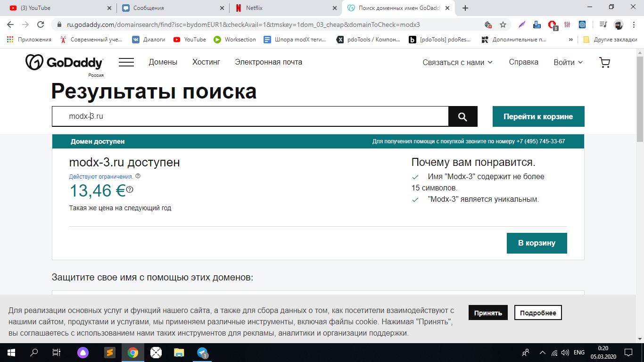Open the 'Справка' help link
This screenshot has height=362, width=644.
524,62
